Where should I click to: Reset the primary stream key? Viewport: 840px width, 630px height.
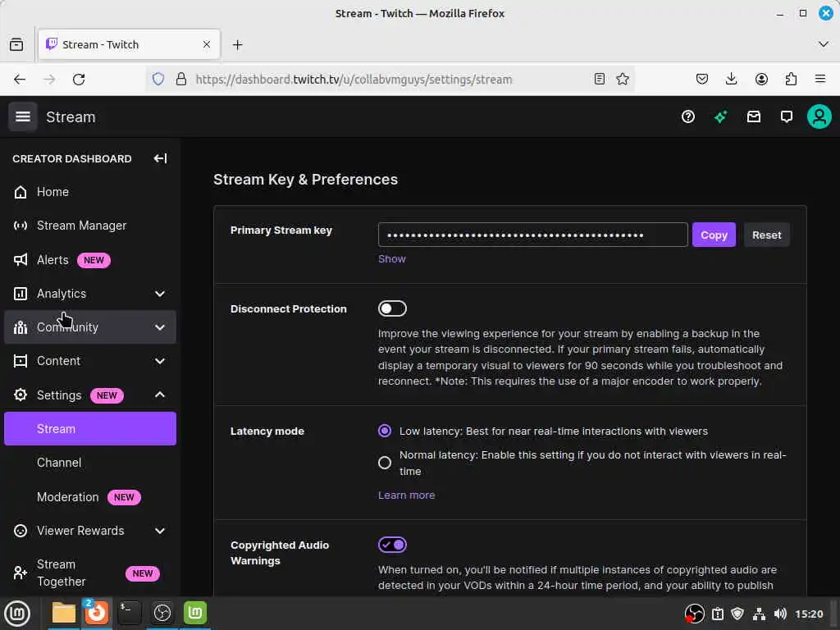coord(767,235)
